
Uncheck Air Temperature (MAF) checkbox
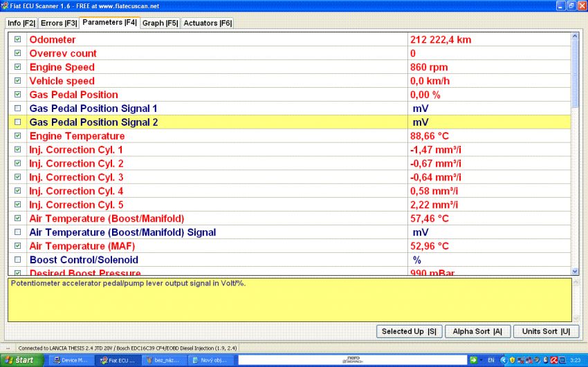(x=17, y=245)
